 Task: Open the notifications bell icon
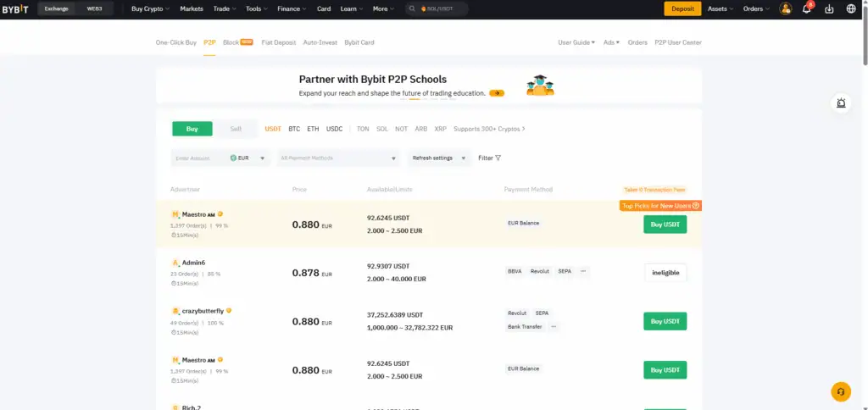click(807, 8)
